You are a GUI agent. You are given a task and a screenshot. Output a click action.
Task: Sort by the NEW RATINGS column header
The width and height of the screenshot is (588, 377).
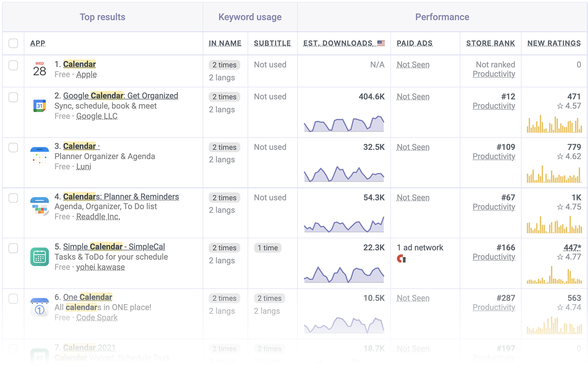(554, 43)
